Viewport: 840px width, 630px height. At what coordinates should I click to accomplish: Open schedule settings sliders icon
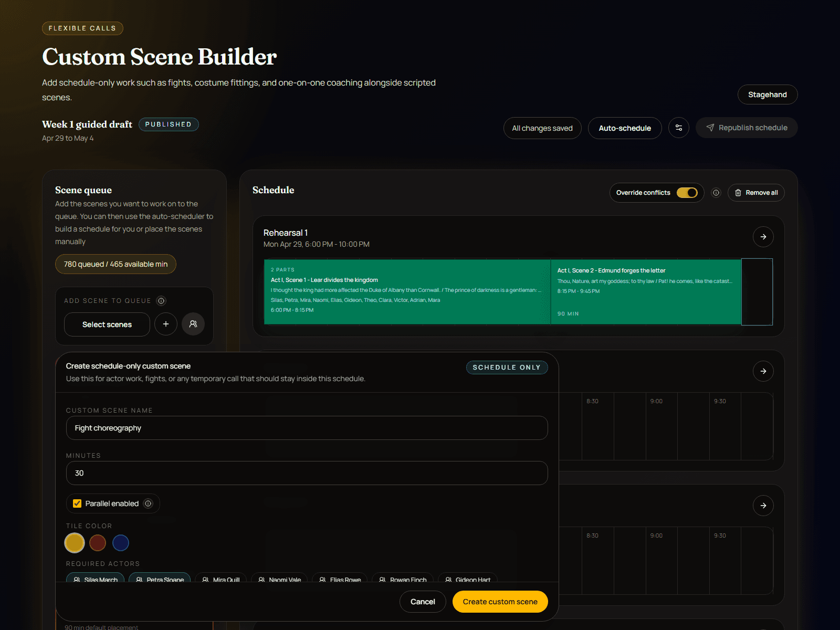679,128
